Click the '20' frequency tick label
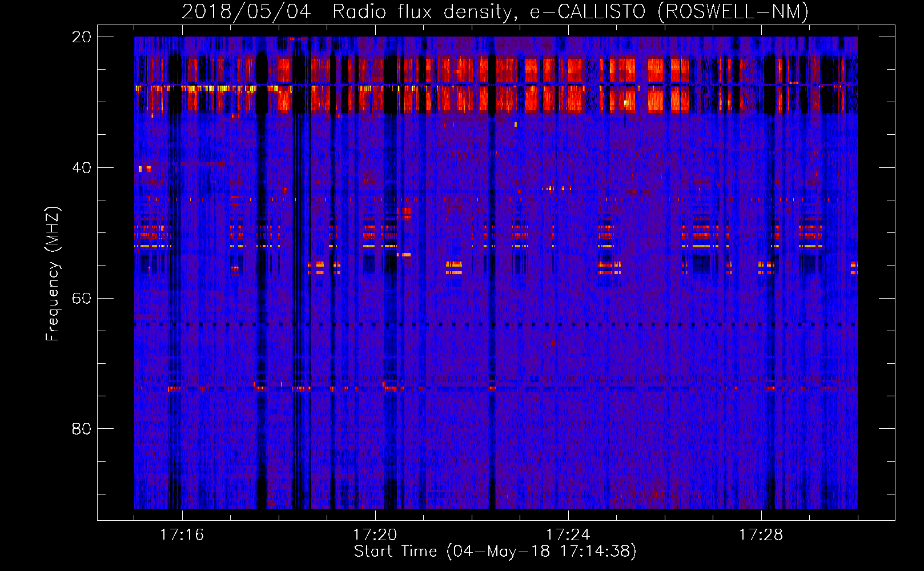 (x=81, y=37)
